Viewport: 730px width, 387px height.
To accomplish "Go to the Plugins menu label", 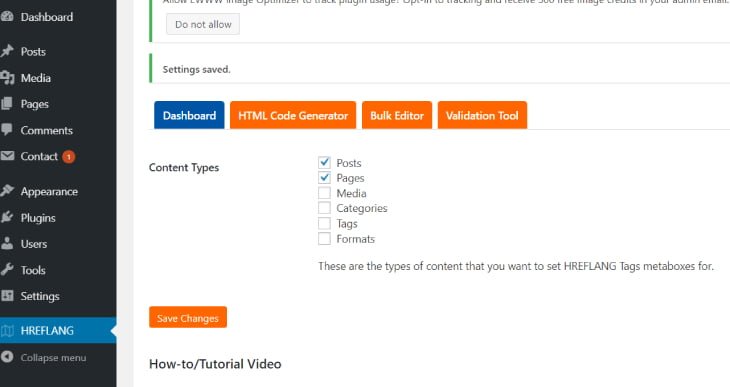I will (x=38, y=218).
